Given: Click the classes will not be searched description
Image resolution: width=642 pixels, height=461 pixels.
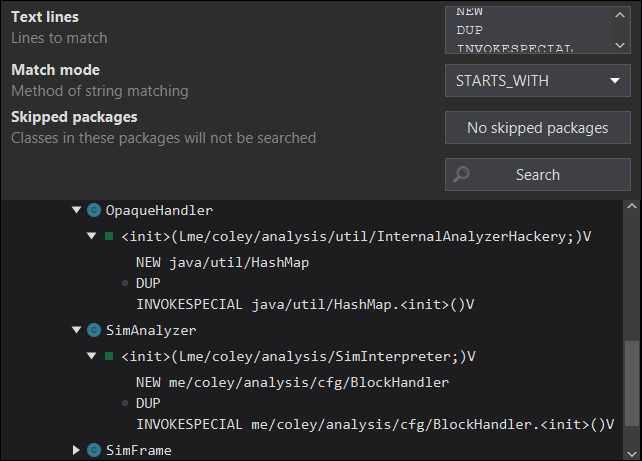Looking at the screenshot, I should point(163,138).
